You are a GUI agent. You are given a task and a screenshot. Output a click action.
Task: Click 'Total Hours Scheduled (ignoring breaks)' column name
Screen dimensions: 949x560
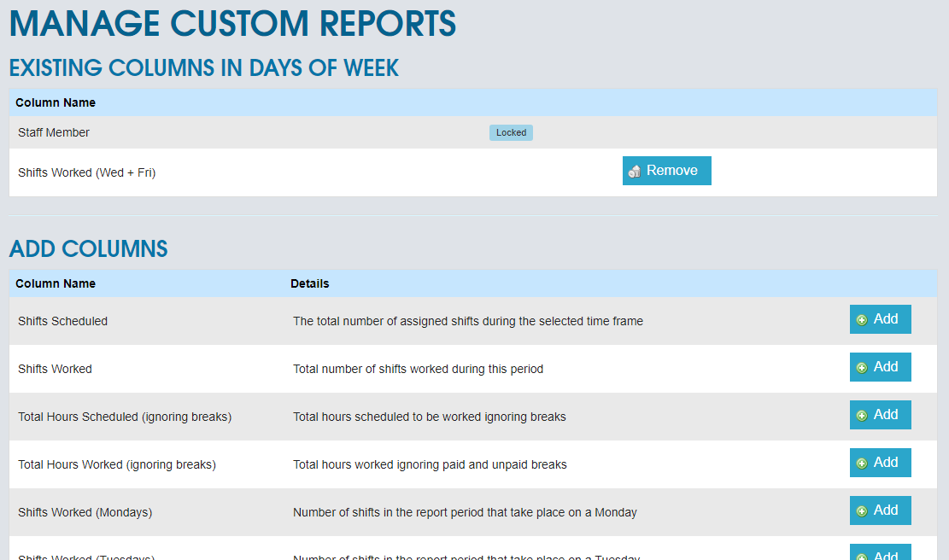click(x=125, y=417)
